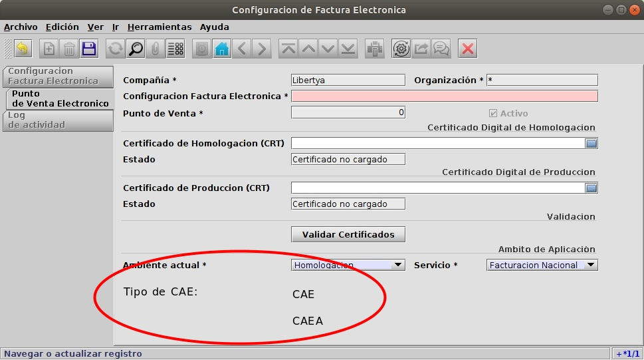This screenshot has height=360, width=644.
Task: Toggle the grid view icon
Action: click(175, 49)
